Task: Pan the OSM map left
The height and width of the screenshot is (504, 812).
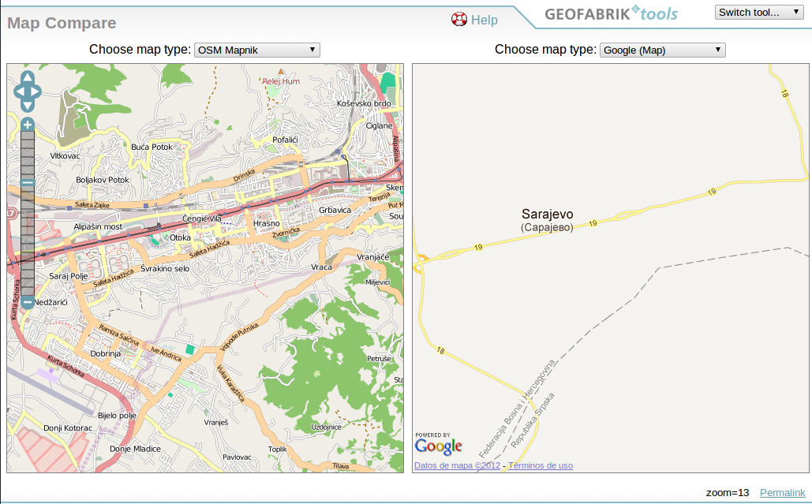Action: [20, 91]
